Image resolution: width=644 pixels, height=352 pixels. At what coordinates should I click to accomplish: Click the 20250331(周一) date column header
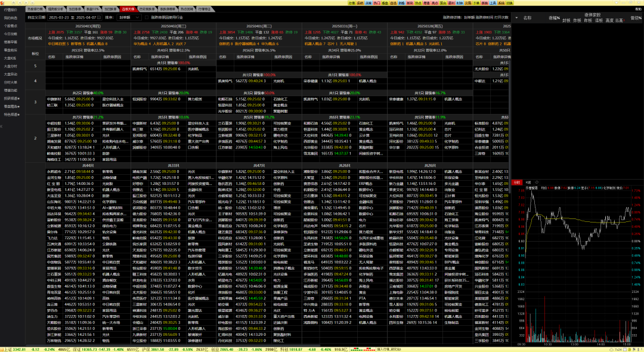pyautogui.click(x=345, y=26)
